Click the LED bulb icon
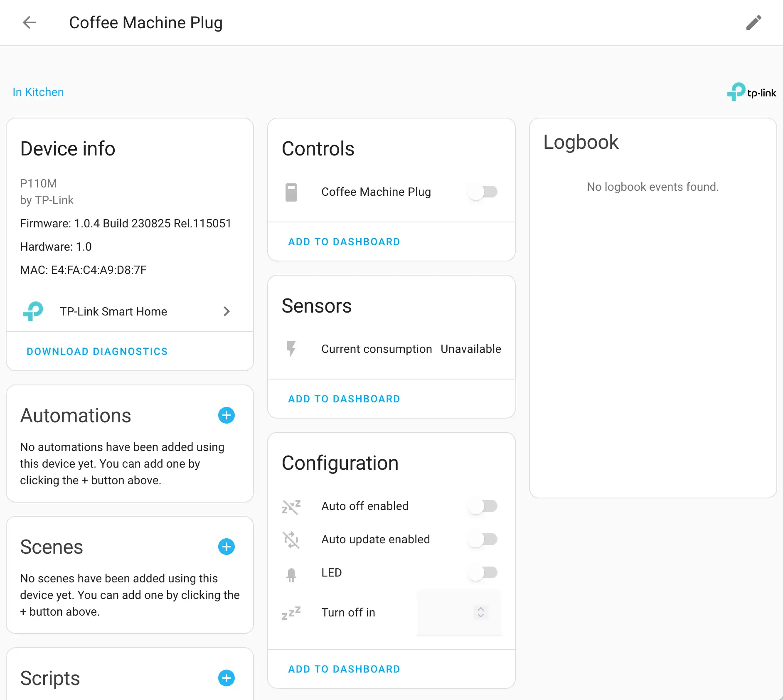Screen dimensions: 783x700 (291, 574)
